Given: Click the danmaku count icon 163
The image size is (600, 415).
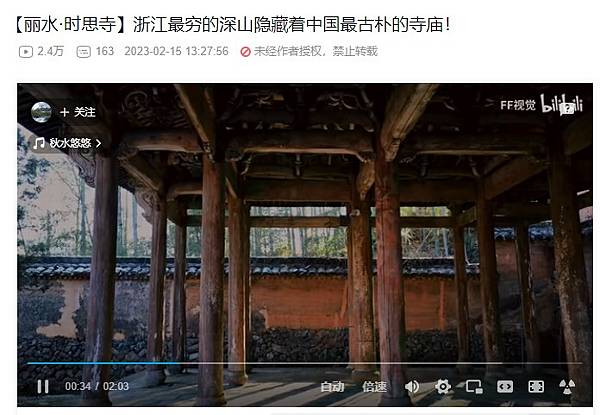Looking at the screenshot, I should pos(84,52).
